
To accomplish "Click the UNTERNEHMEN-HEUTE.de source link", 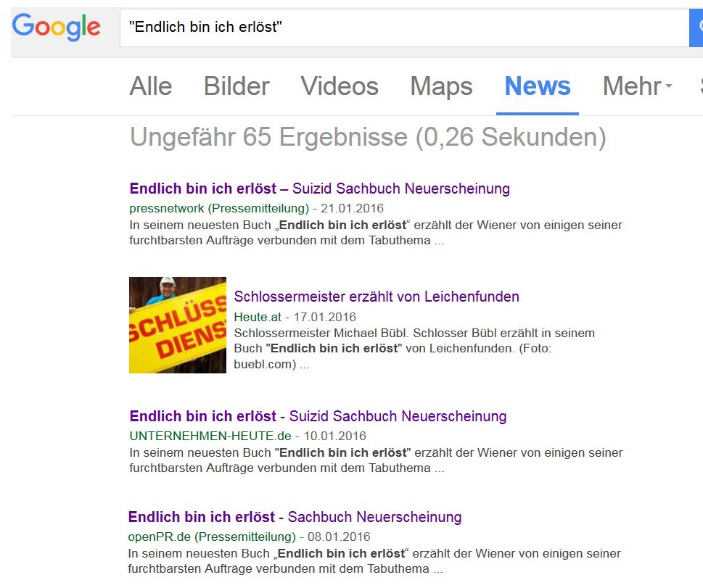I will [210, 436].
